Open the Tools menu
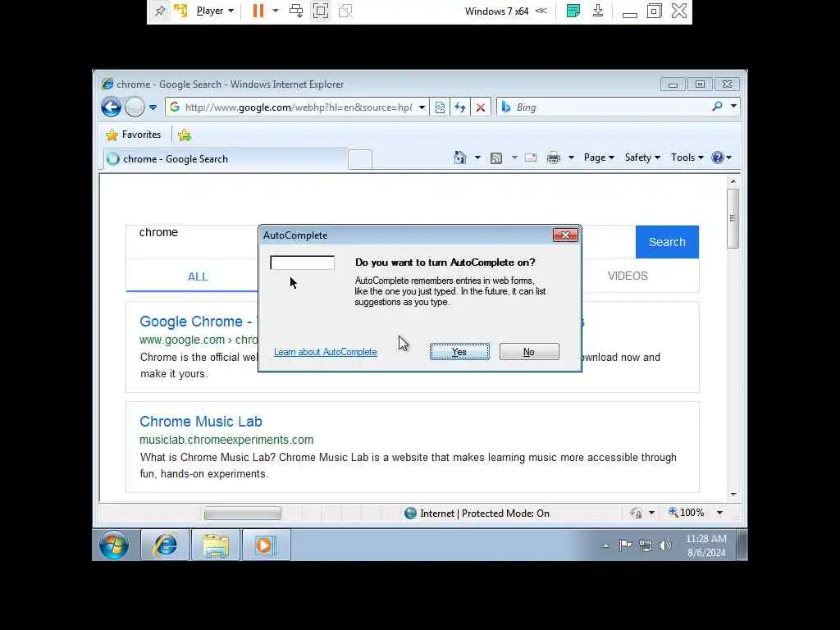This screenshot has height=630, width=840. tap(687, 157)
